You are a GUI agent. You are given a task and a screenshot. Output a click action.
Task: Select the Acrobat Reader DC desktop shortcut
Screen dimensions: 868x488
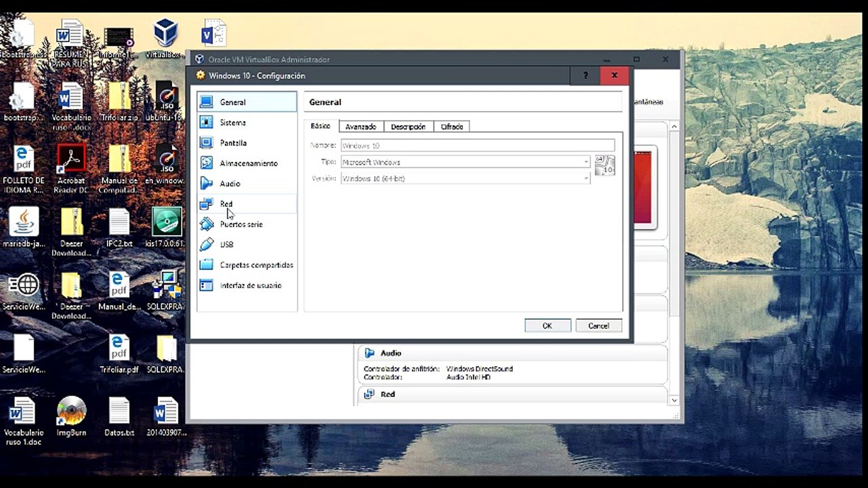tap(71, 169)
